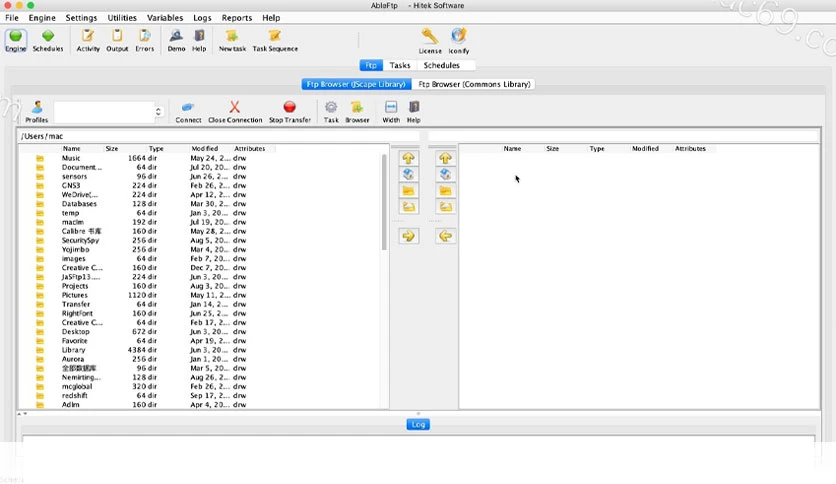Image resolution: width=836 pixels, height=484 pixels.
Task: Open the Errors log icon
Action: [144, 41]
